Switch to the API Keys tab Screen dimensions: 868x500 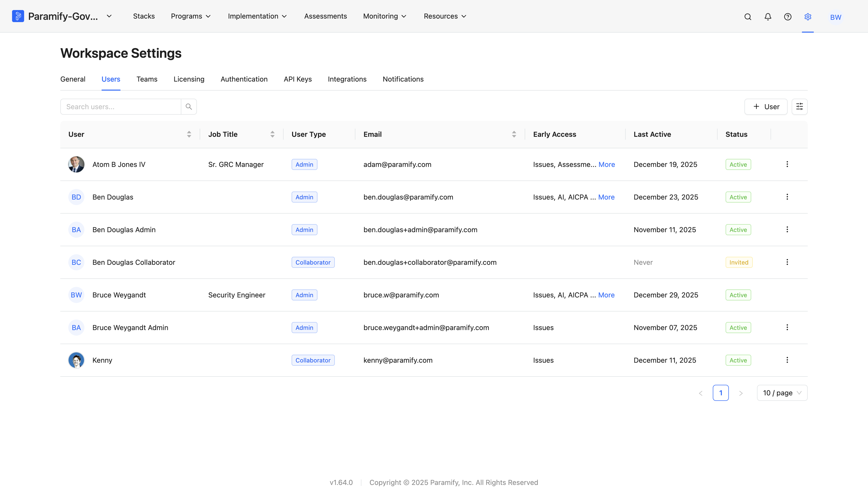pos(298,79)
